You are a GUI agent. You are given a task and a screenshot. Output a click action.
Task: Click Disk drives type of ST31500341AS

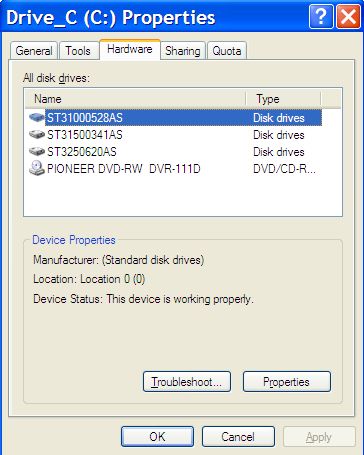[x=279, y=135]
